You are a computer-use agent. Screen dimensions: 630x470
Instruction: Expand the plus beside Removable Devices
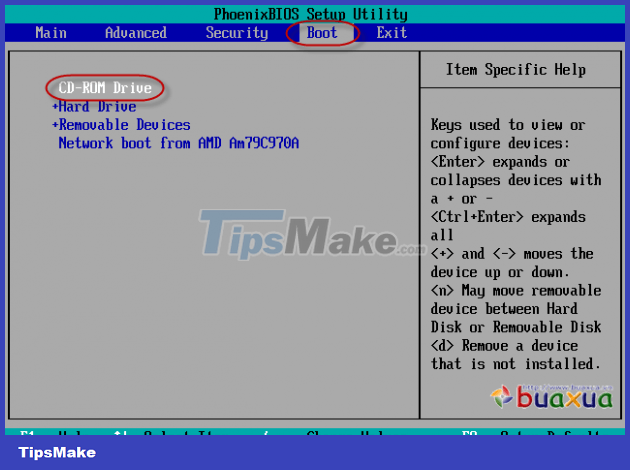tap(55, 125)
